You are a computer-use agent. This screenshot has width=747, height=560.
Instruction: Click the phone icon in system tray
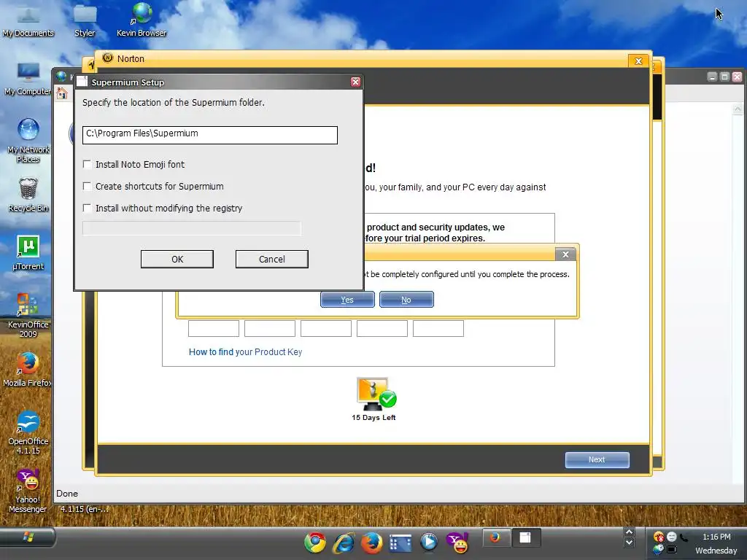click(x=684, y=537)
